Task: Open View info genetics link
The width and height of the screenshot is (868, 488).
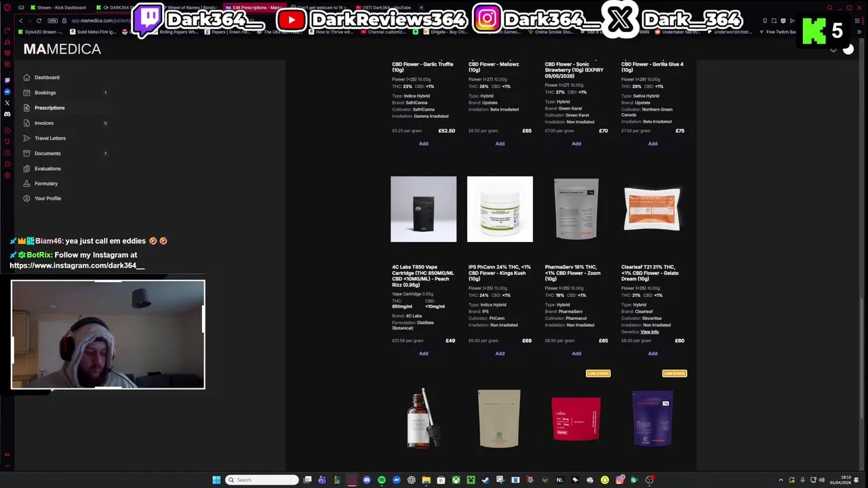Action: pyautogui.click(x=650, y=332)
